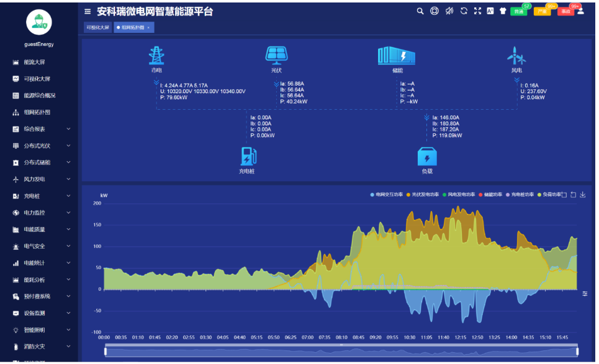Viewport: 599px width, 364px height.
Task: Click the 电力监控 sidebar lightning icon
Action: tap(16, 213)
